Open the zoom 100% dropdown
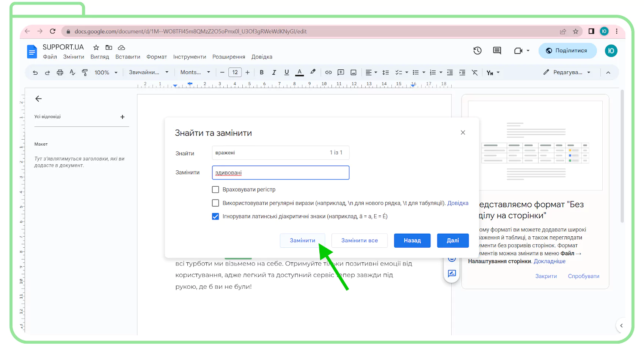The image size is (644, 352). 106,72
